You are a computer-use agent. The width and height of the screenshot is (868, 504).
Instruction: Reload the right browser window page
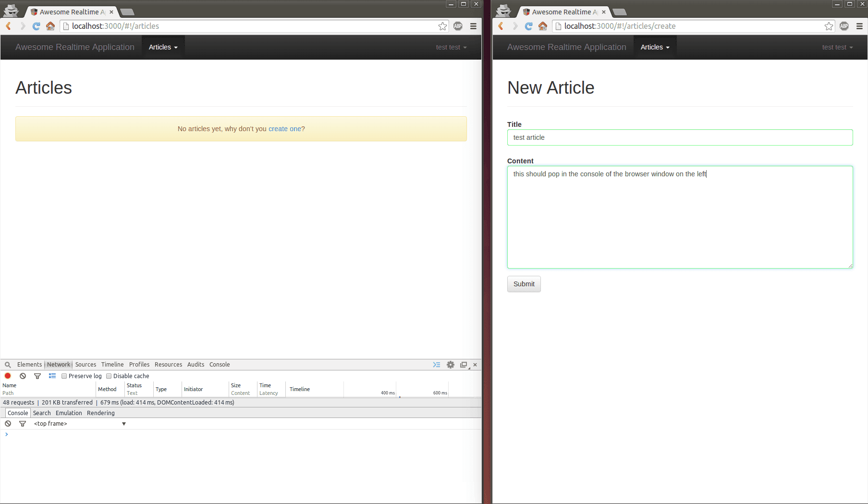(x=528, y=26)
